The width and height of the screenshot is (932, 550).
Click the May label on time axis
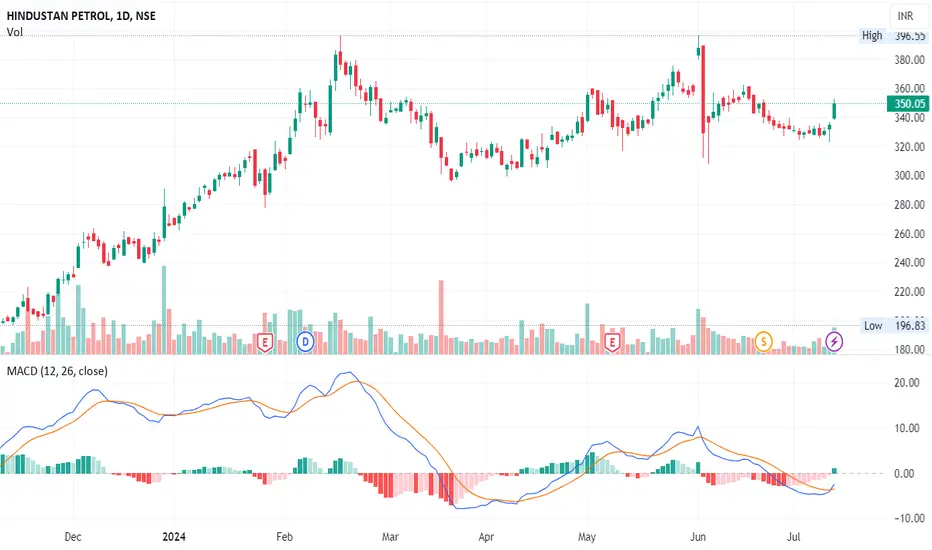(587, 537)
